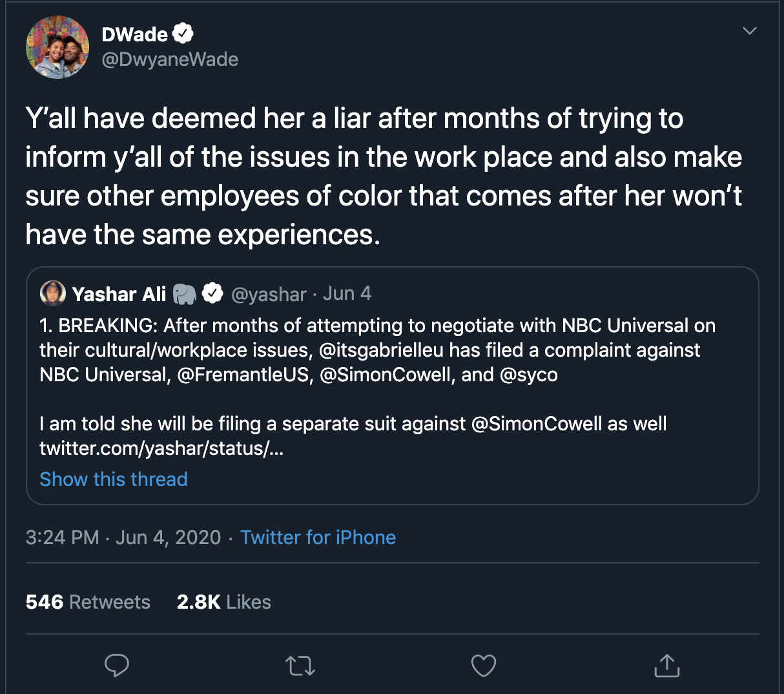This screenshot has height=694, width=784.
Task: Click the reply speech bubble icon
Action: tap(117, 665)
